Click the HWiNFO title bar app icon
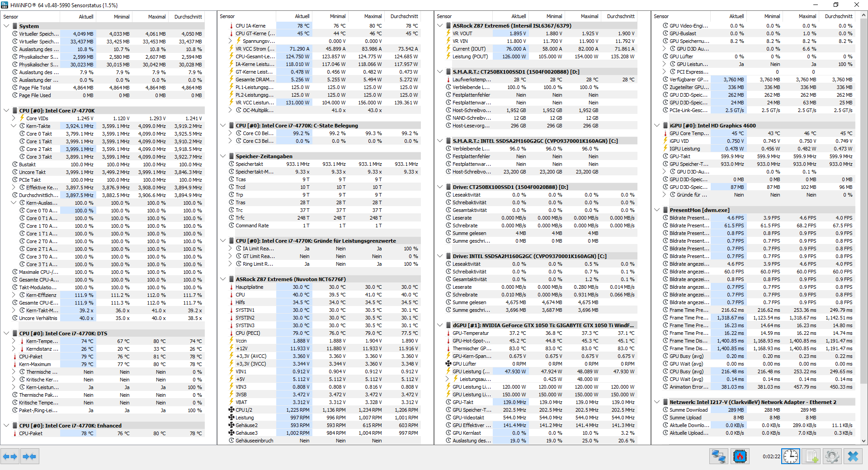Screen dimensions: 868x470 [5, 5]
